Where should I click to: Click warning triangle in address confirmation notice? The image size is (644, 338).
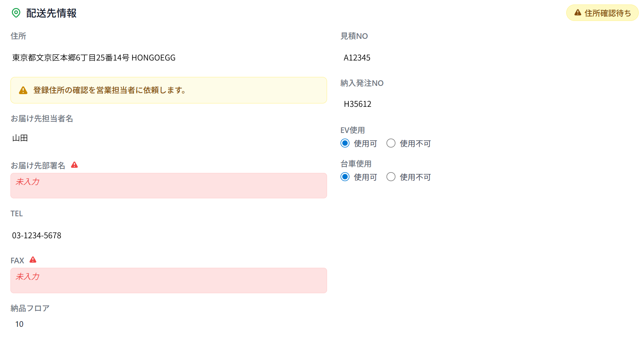click(23, 90)
